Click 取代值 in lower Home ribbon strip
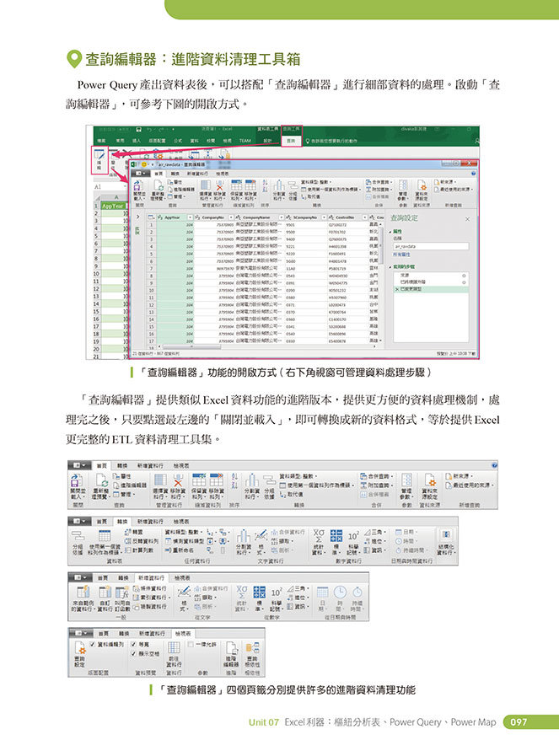The width and height of the screenshot is (559, 756). (x=292, y=495)
